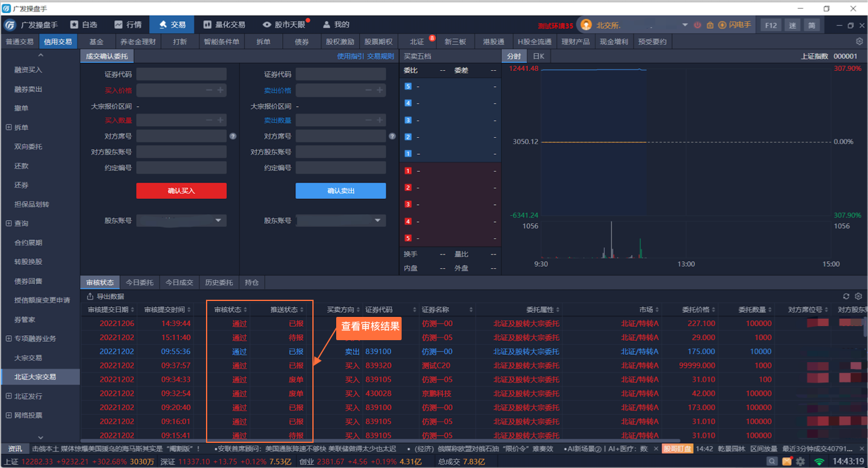The height and width of the screenshot is (468, 868).
Task: Open the 股市天眼 tab
Action: pyautogui.click(x=284, y=25)
